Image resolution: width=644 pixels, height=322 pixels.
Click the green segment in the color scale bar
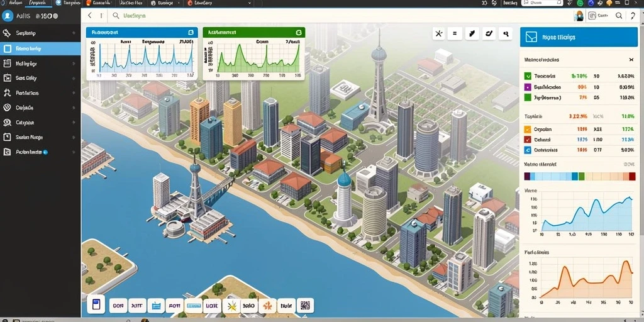(x=581, y=176)
